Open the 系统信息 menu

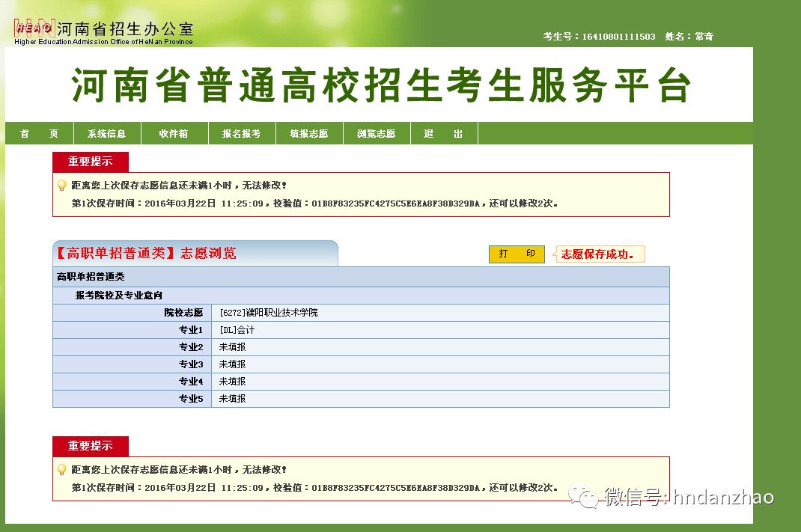(107, 134)
